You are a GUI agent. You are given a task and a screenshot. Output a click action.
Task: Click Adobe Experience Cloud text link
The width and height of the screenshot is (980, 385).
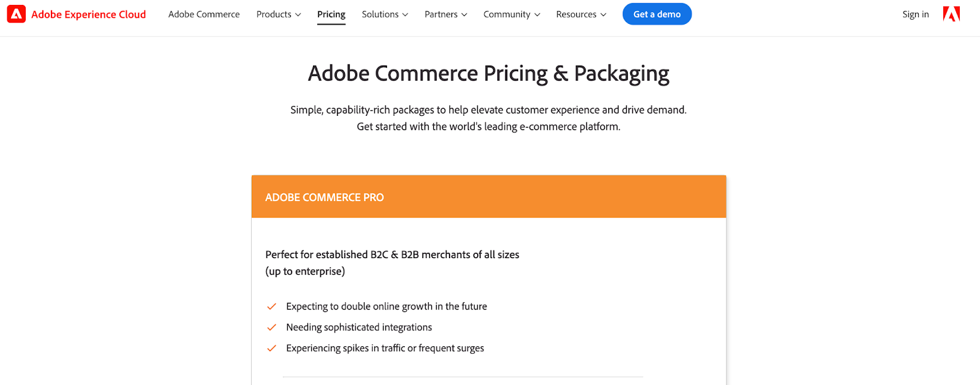click(89, 14)
